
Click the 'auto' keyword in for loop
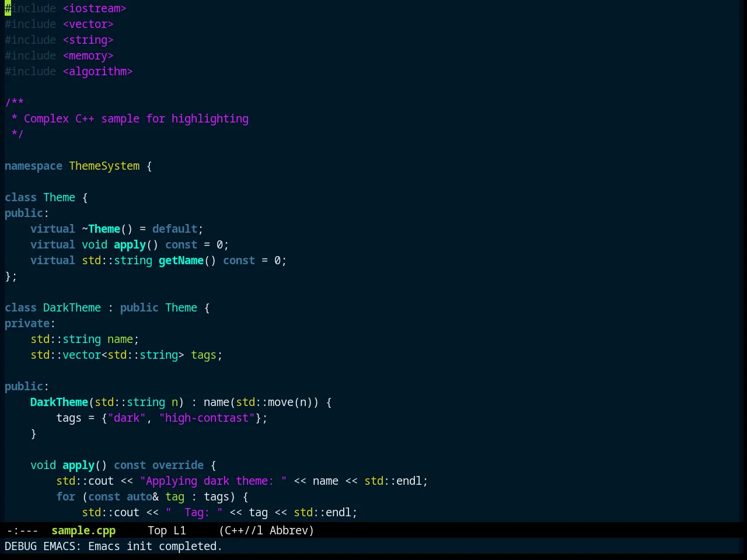point(139,496)
